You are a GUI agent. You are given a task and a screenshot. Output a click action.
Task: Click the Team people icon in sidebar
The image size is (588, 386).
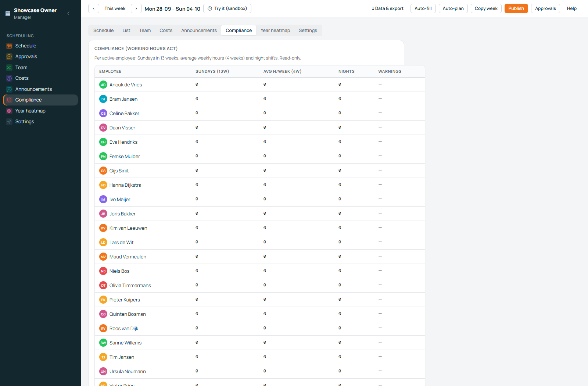pyautogui.click(x=9, y=68)
